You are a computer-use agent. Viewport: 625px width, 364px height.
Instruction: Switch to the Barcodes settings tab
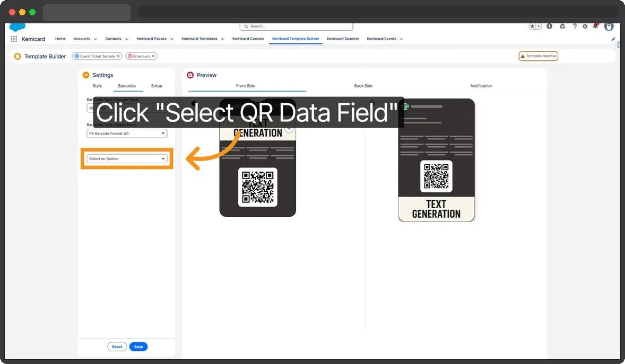127,86
